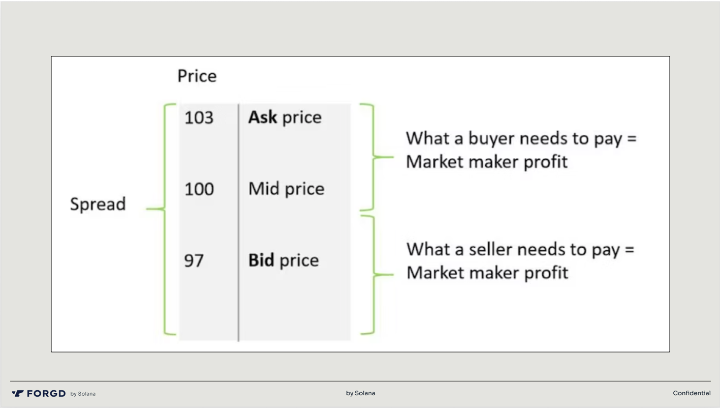
Task: Click 'by Solana' text beside the FORGD logo
Action: (83, 394)
